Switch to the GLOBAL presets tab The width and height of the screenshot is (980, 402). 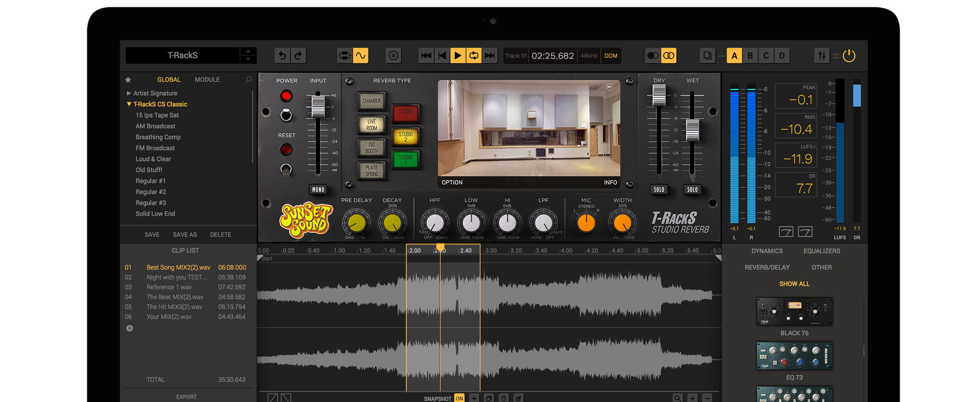point(169,79)
